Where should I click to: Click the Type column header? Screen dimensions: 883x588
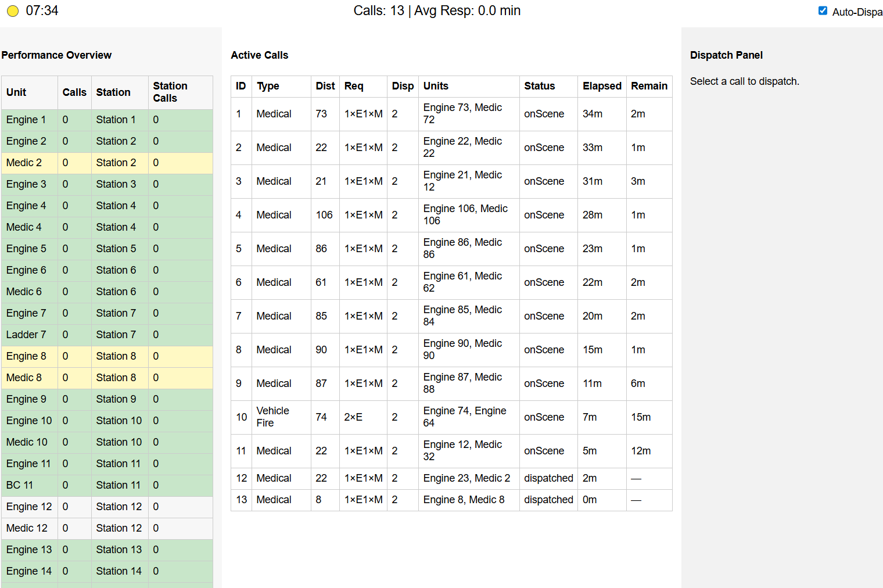[x=268, y=86]
